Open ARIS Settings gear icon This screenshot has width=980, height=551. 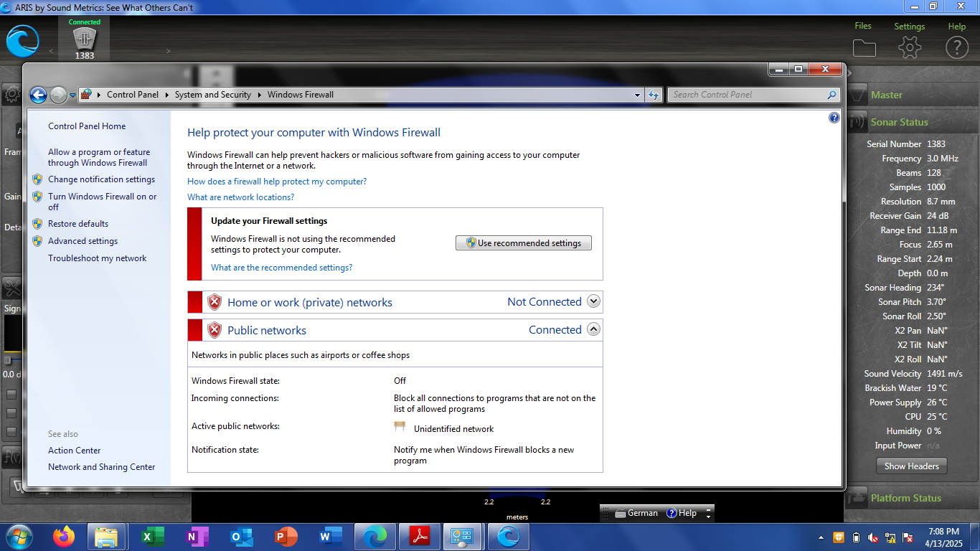point(909,47)
